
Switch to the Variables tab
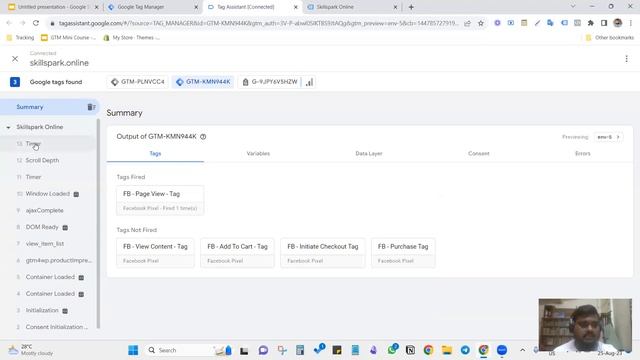(258, 154)
